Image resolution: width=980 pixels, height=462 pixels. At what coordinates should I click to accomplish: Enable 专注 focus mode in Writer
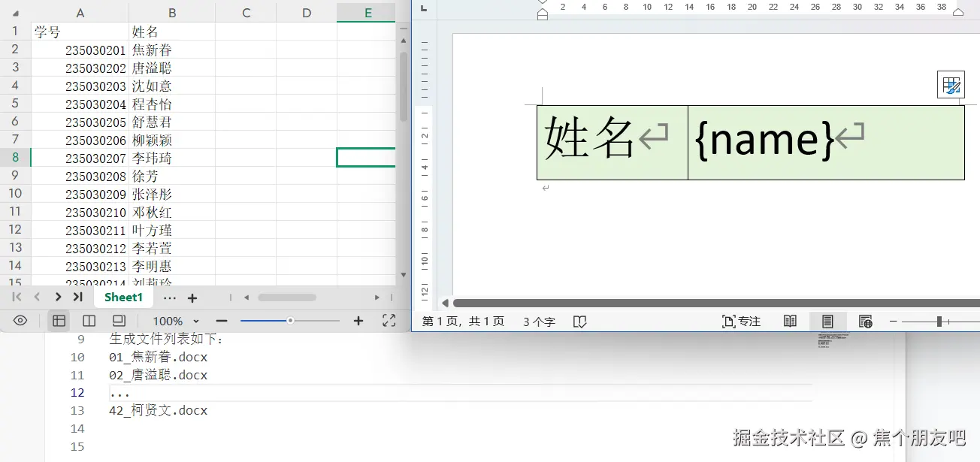coord(741,321)
